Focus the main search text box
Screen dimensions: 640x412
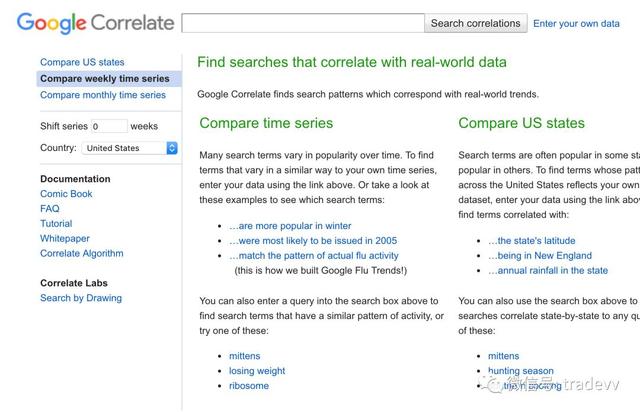303,23
